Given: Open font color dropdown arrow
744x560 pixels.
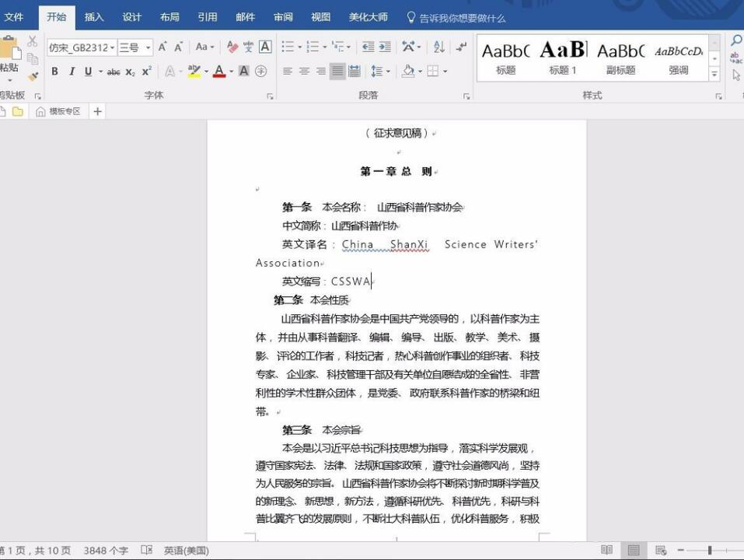Looking at the screenshot, I should (x=232, y=72).
